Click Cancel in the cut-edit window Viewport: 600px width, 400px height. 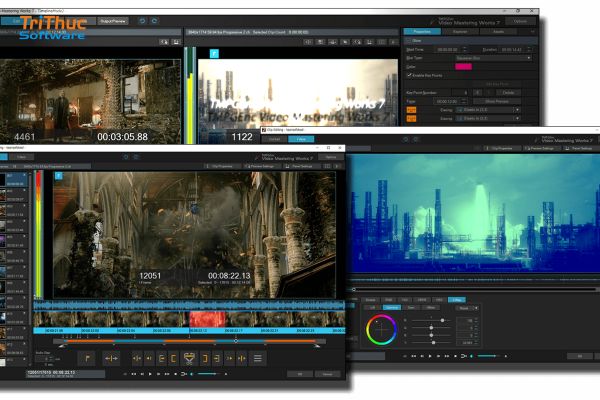[328, 374]
